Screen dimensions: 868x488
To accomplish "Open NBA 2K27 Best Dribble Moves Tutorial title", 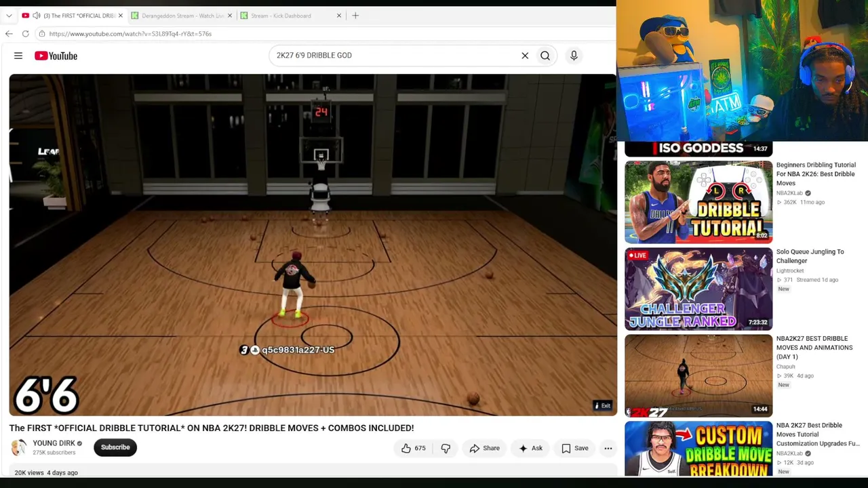I will coord(818,434).
